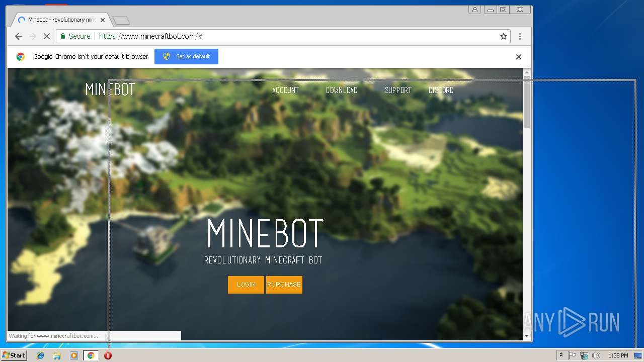Close the Minebot tab
This screenshot has height=362, width=644.
coord(103,20)
